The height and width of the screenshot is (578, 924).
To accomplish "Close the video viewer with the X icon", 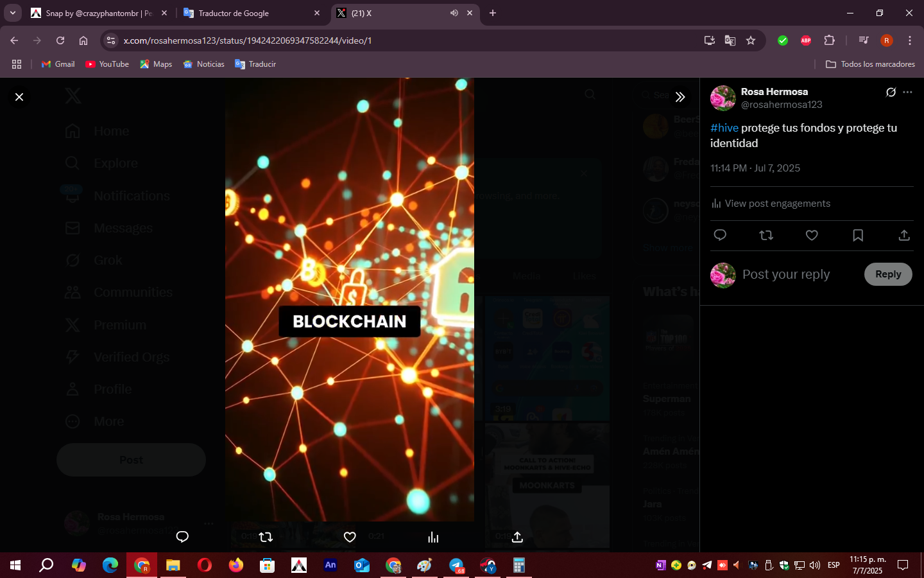I will 19,97.
